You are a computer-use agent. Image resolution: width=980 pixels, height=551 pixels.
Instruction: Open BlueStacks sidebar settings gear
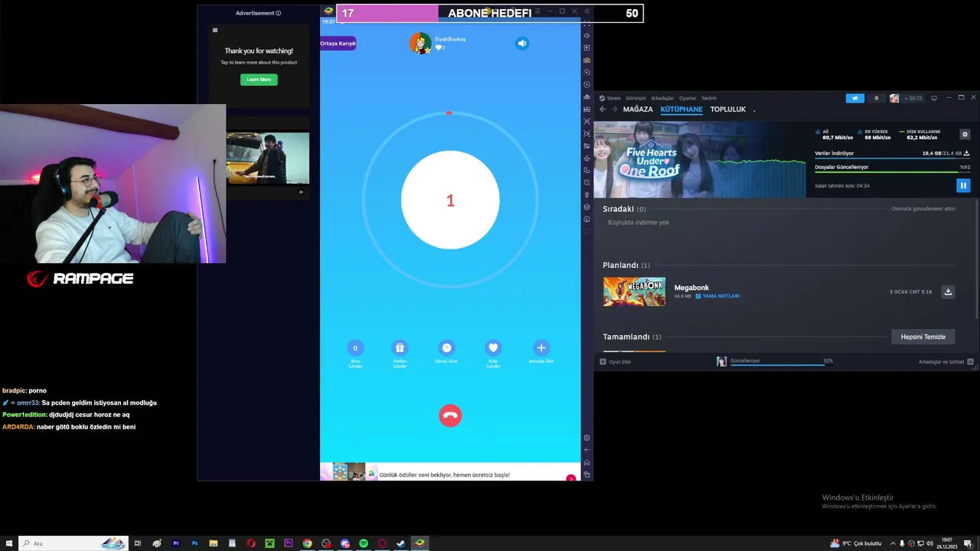point(586,438)
